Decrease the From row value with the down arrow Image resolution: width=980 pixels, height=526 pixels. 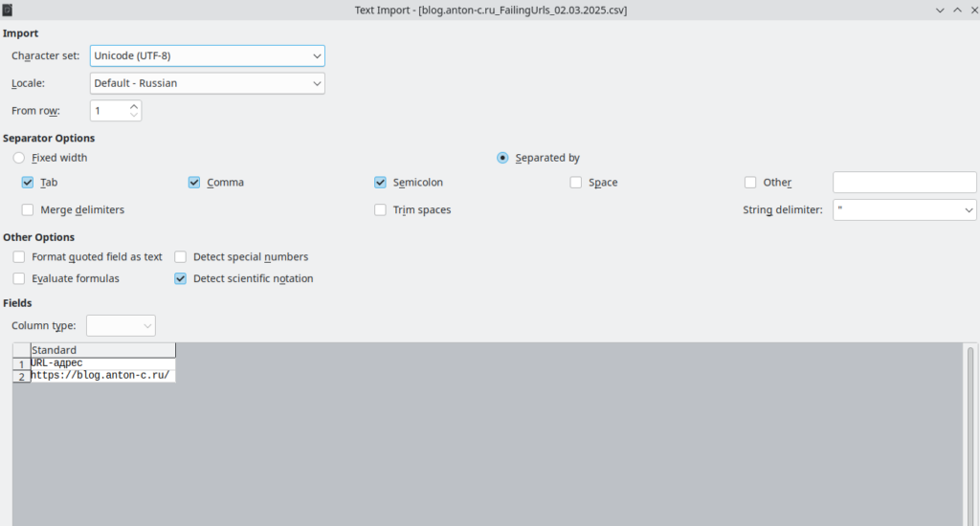(x=134, y=116)
